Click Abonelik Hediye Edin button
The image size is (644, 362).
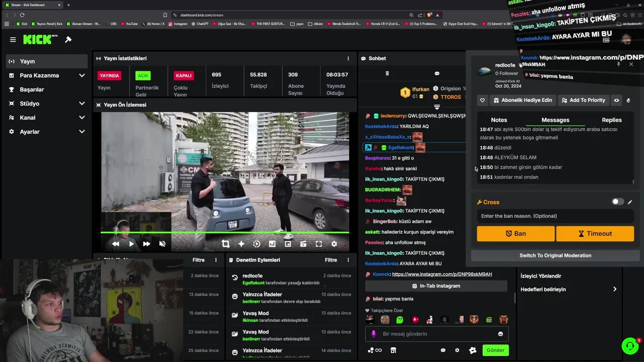(x=523, y=100)
